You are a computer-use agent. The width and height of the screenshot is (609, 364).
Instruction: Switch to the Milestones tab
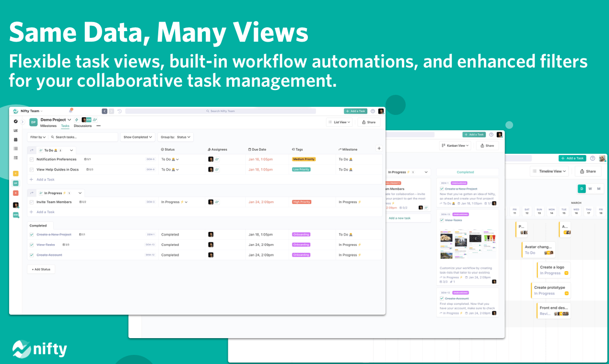[x=48, y=126]
